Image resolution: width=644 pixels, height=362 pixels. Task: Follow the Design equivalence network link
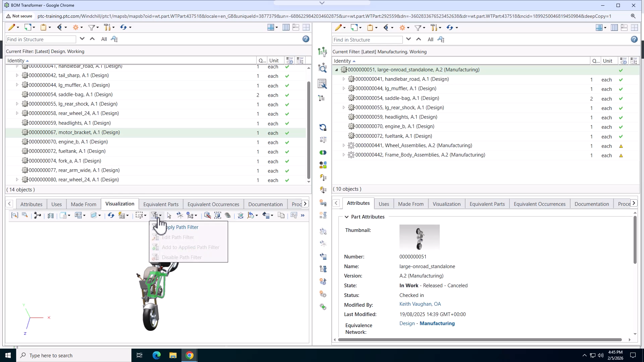point(407,323)
